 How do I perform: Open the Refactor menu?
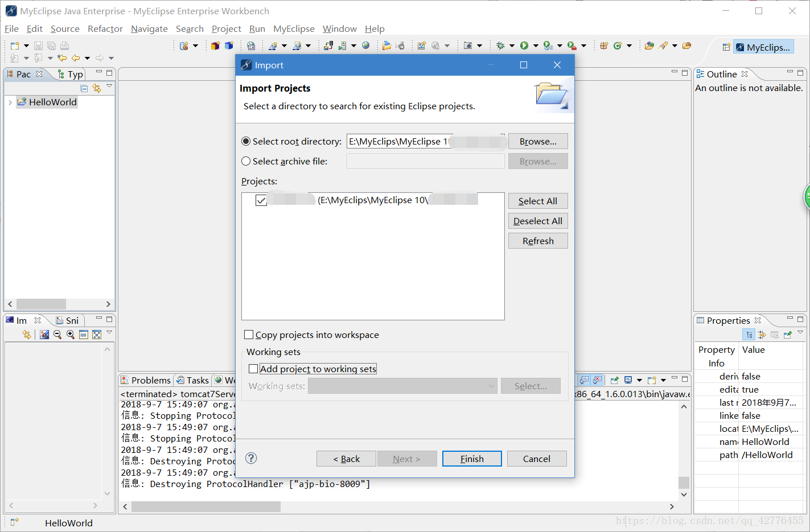[105, 28]
